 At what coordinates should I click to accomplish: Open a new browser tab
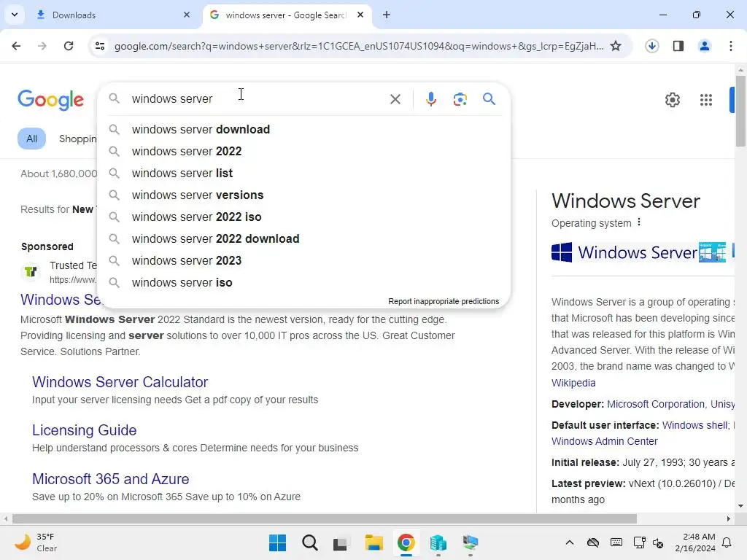[x=387, y=15]
